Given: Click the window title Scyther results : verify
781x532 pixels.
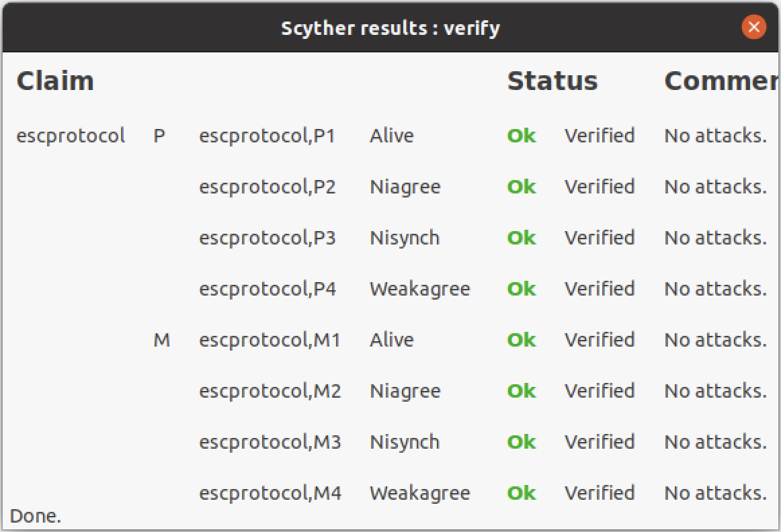Looking at the screenshot, I should [390, 28].
